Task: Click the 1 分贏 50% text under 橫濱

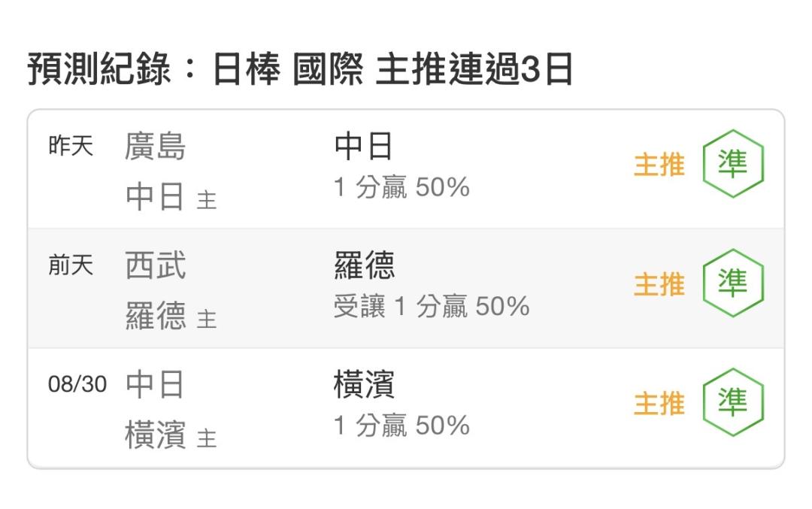Action: point(401,425)
